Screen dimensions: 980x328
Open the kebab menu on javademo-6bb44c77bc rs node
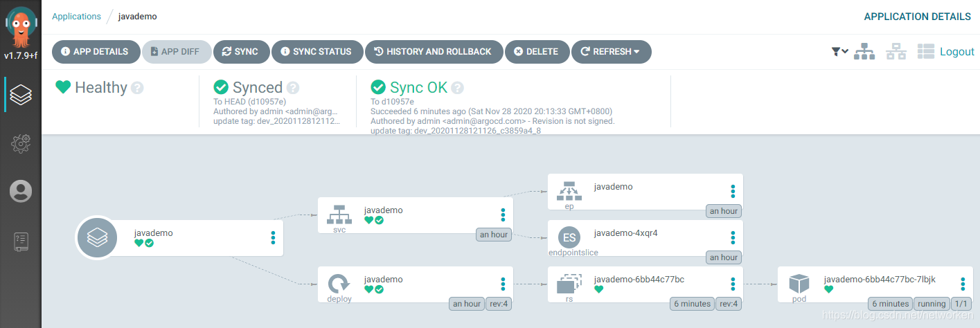pos(733,284)
